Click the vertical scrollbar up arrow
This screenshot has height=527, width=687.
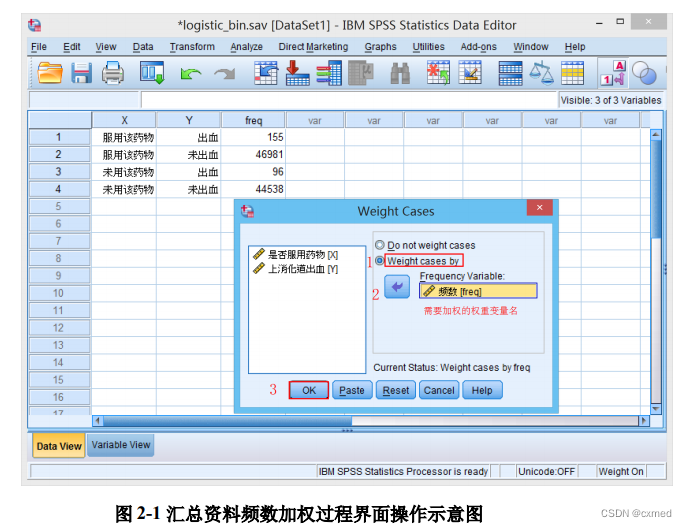(655, 134)
